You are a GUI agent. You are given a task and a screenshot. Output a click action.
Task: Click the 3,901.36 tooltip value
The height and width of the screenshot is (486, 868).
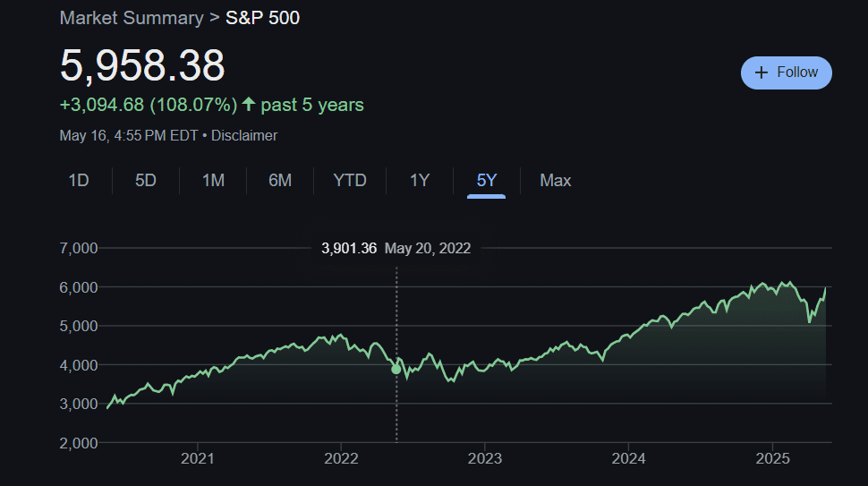point(349,248)
